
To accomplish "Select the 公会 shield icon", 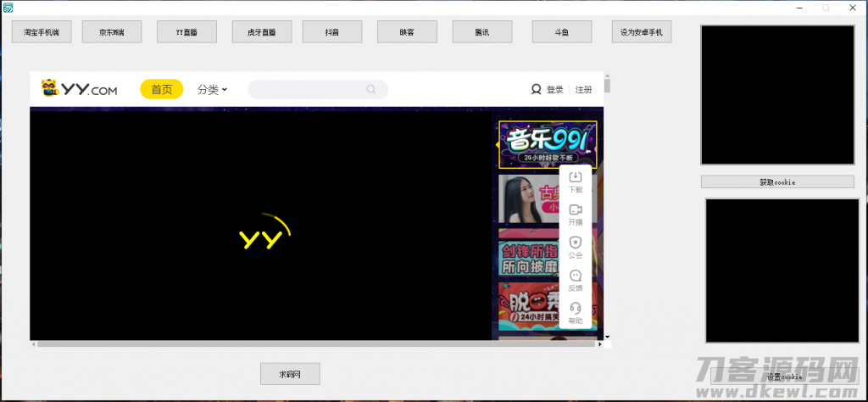I will pos(576,243).
